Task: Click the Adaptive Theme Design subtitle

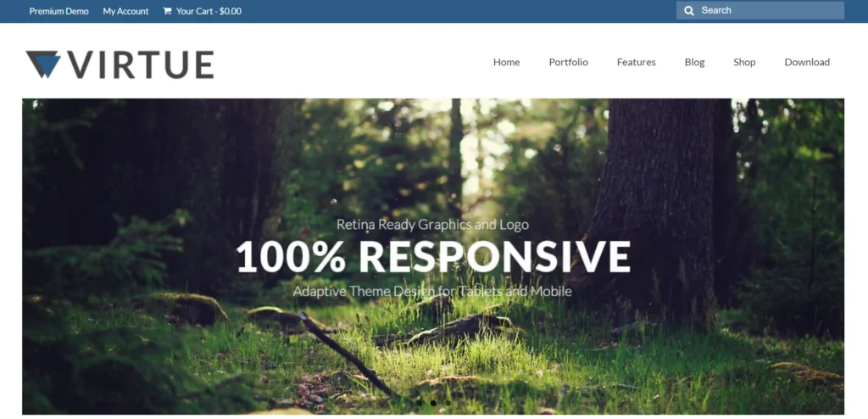Action: [432, 291]
